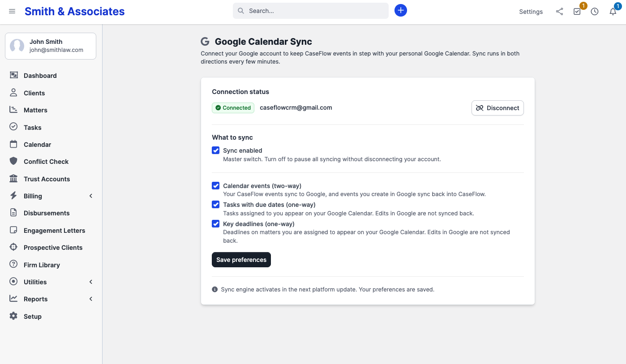Viewport: 626px width, 364px height.
Task: Open the clock timer icon
Action: pyautogui.click(x=595, y=12)
